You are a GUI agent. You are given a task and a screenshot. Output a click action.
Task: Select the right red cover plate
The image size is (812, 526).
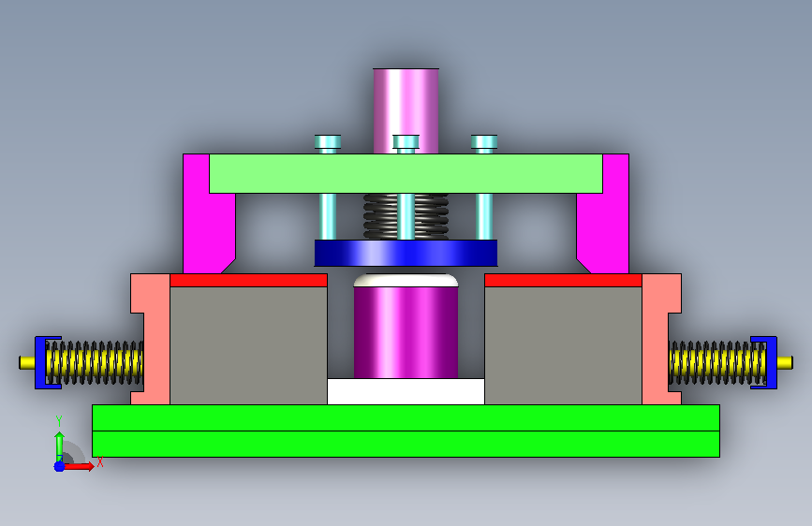[x=564, y=280]
